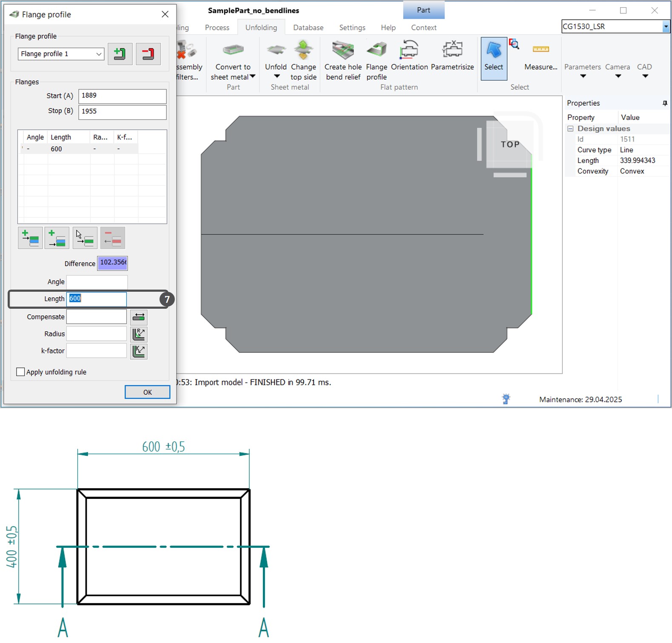This screenshot has width=672, height=643.
Task: Click the add flange profile icon
Action: [x=120, y=54]
